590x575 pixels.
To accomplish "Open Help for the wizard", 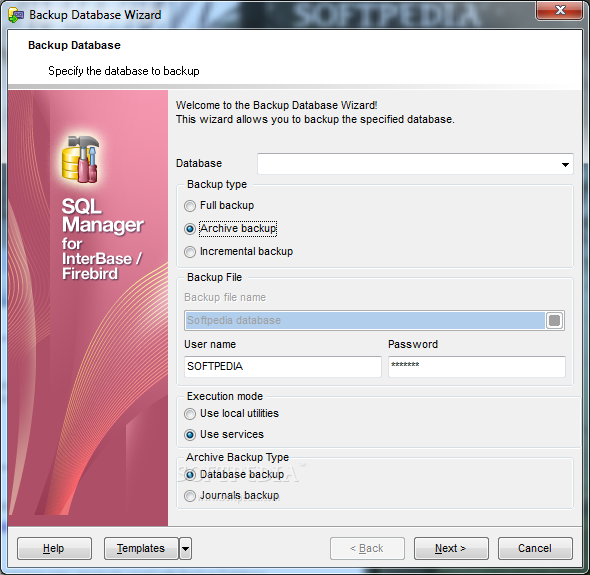I will click(x=54, y=549).
